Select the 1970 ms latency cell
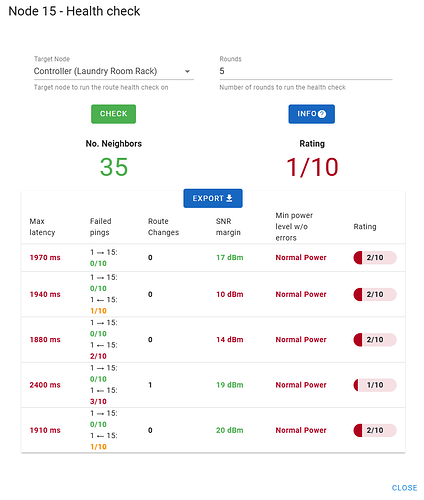Screen dimensions: 424x500 pos(45,258)
